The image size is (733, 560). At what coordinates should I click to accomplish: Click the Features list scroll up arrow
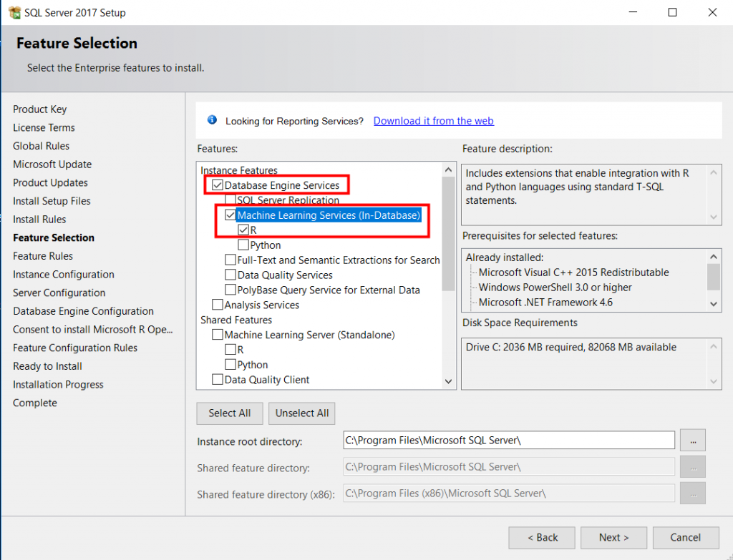[448, 170]
